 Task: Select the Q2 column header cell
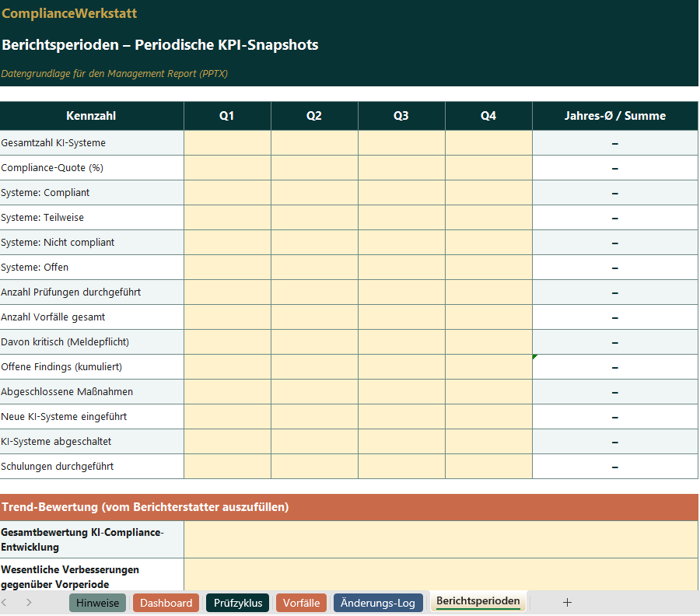314,115
